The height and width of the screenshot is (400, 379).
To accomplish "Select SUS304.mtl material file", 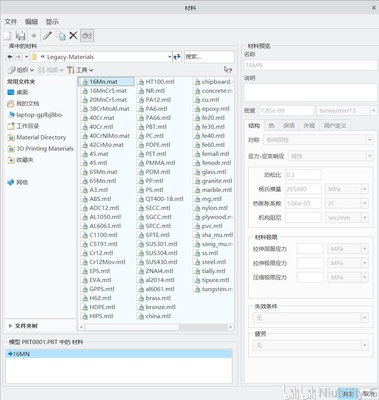I will [157, 253].
